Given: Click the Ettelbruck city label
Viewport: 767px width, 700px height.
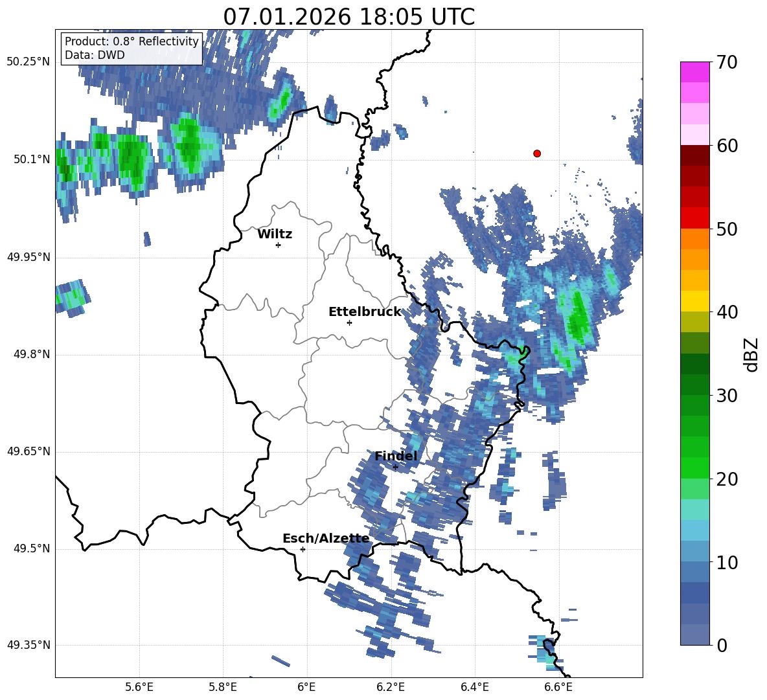Looking at the screenshot, I should coord(365,312).
